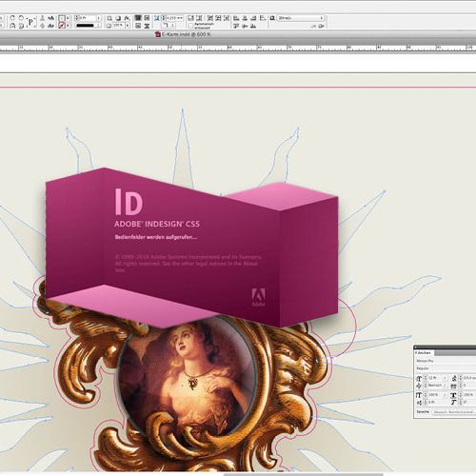Open the stroke color flyout arrow
Viewport: 476px width, 476px height.
click(68, 26)
